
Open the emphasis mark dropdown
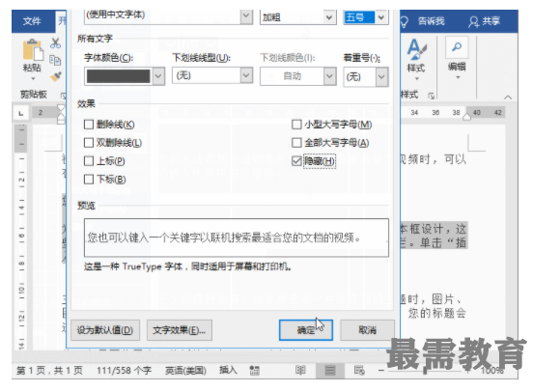pos(381,77)
